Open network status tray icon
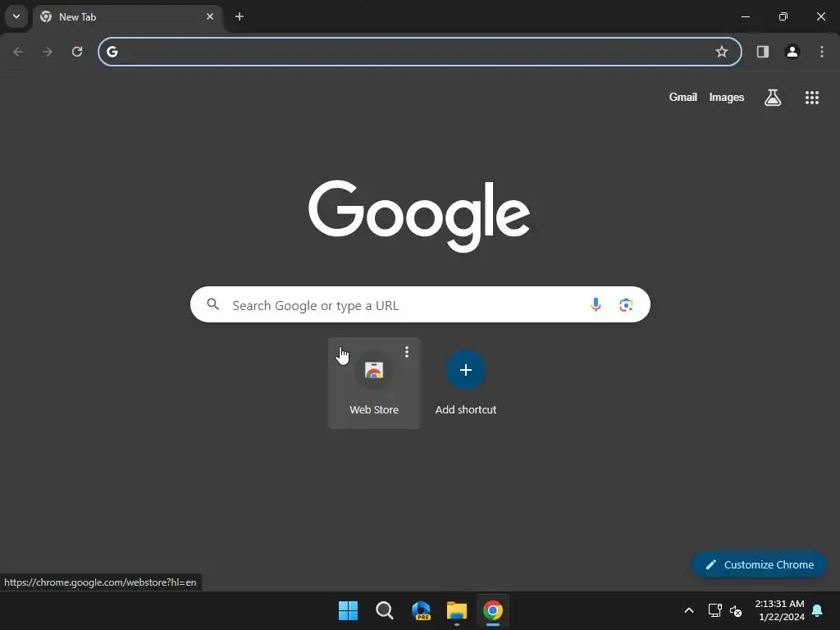 [715, 610]
